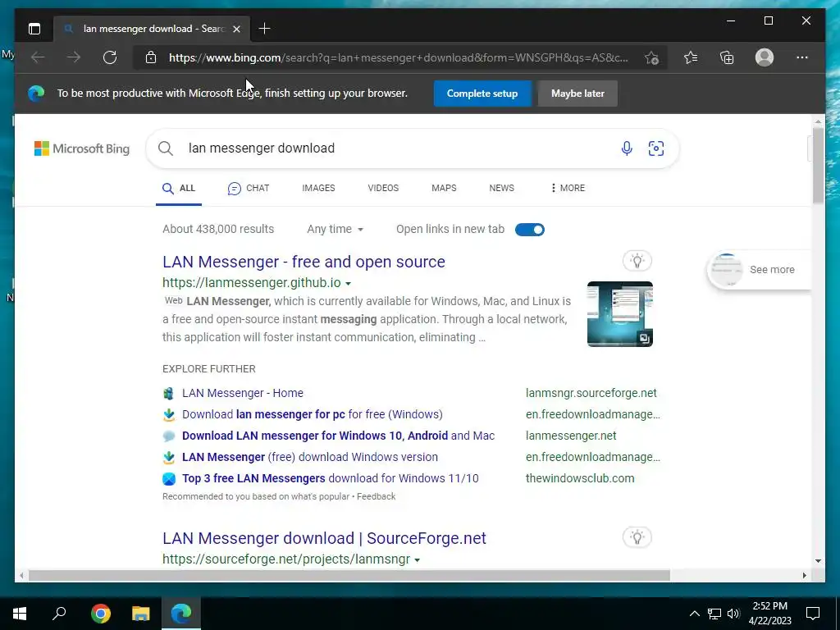The height and width of the screenshot is (630, 840).
Task: Open network status tray icon
Action: click(x=714, y=614)
